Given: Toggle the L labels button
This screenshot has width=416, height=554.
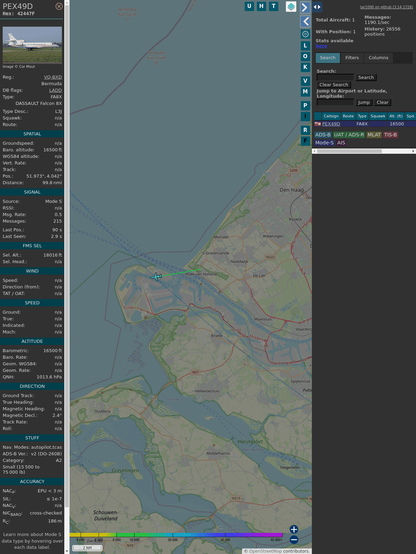Looking at the screenshot, I should [305, 46].
